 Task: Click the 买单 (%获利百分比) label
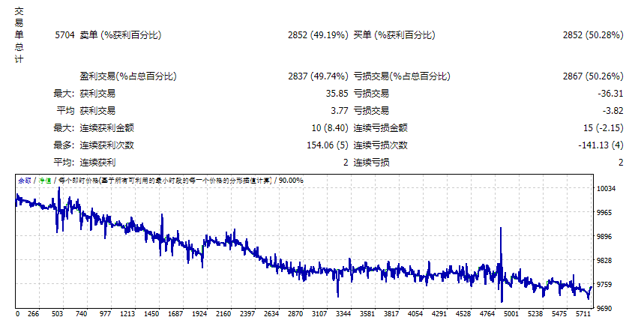pos(394,35)
